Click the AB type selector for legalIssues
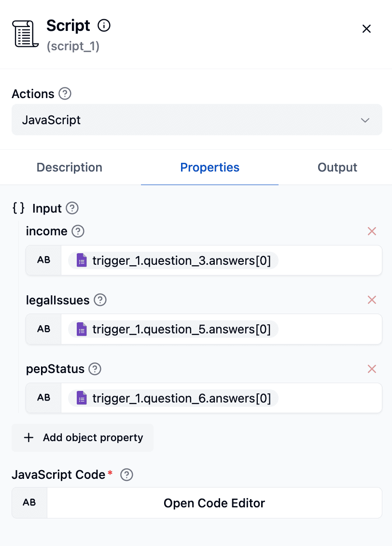Image resolution: width=392 pixels, height=546 pixels. pos(42,329)
